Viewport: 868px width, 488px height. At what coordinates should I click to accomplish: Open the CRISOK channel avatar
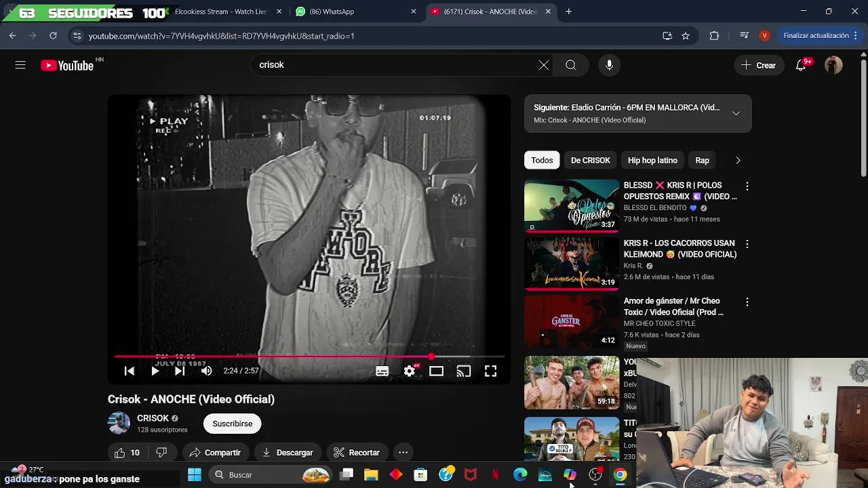[x=119, y=424]
